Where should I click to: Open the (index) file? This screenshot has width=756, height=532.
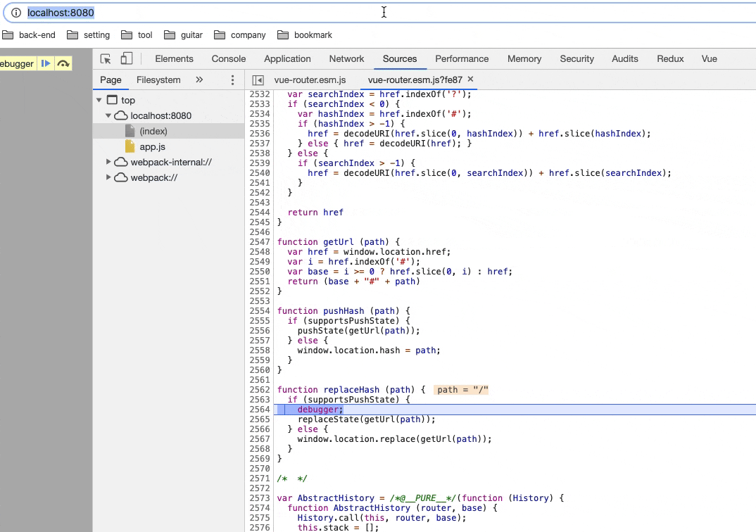pos(153,131)
